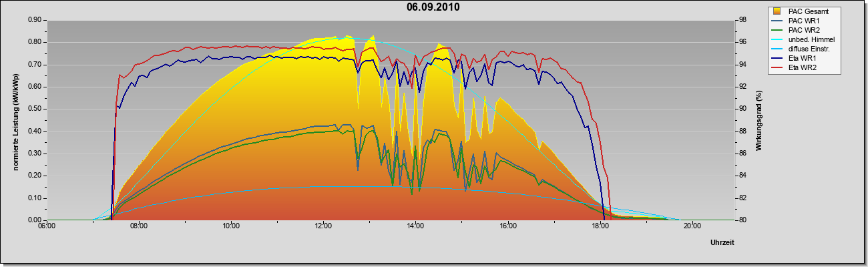Click the 0.90 left axis value

click(x=35, y=20)
